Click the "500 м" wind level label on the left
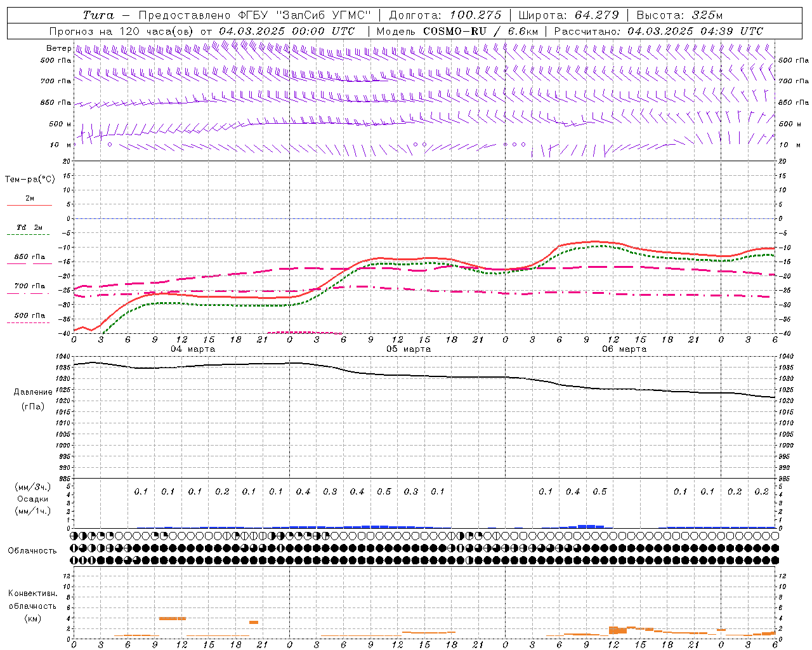This screenshot has height=650, width=812. pyautogui.click(x=60, y=124)
